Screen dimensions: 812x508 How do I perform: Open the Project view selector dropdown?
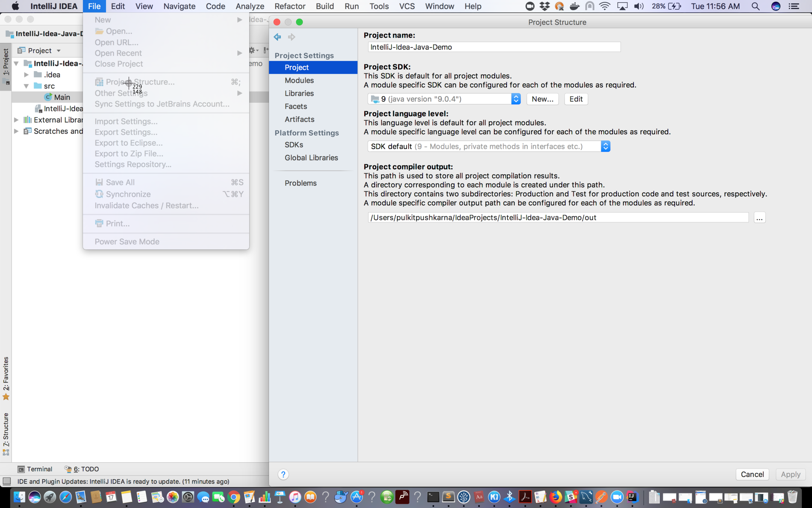(x=39, y=50)
